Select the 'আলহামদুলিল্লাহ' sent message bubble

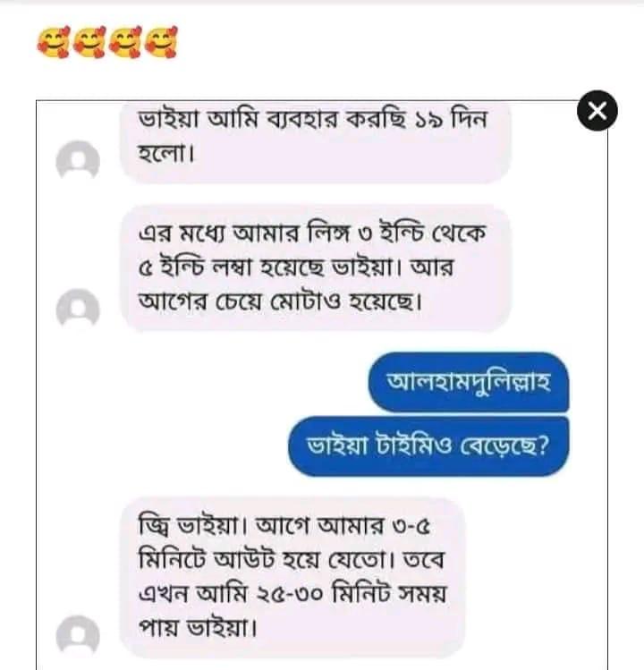click(x=469, y=382)
